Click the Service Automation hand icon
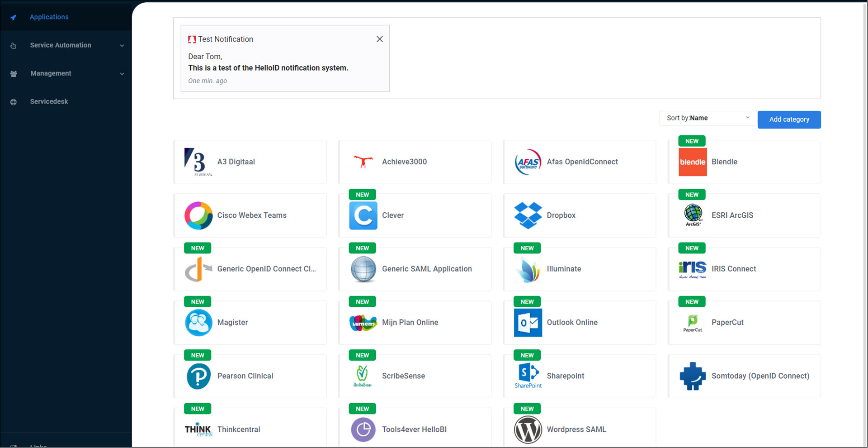The width and height of the screenshot is (868, 448). click(14, 46)
